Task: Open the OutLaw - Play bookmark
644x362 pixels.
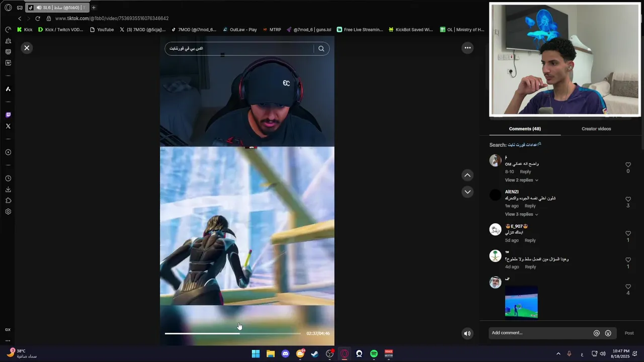Action: (239, 30)
